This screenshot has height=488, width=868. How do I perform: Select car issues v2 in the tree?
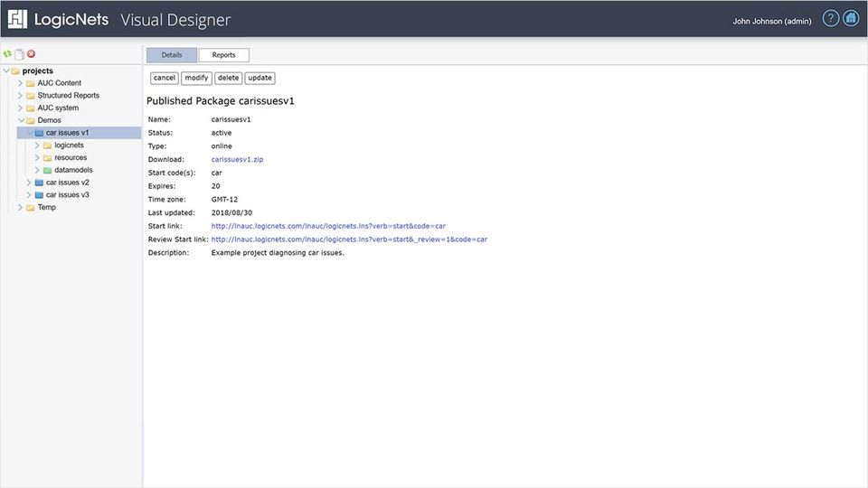(67, 183)
